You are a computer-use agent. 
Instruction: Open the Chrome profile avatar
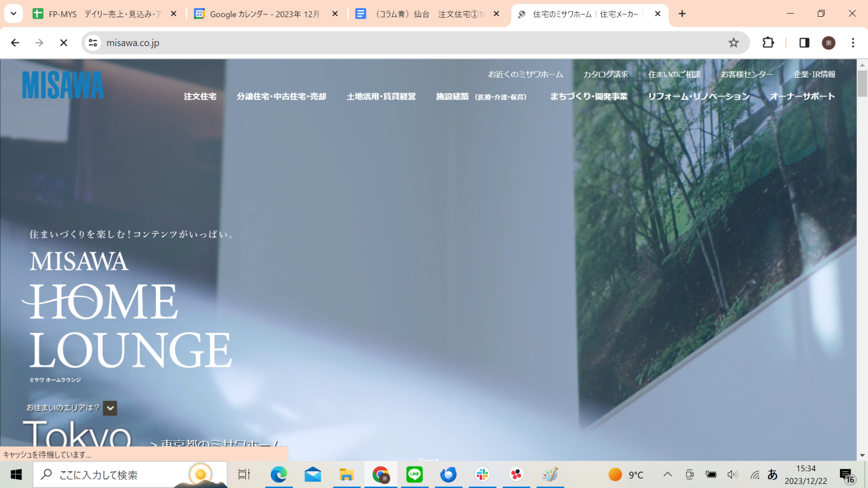point(828,43)
